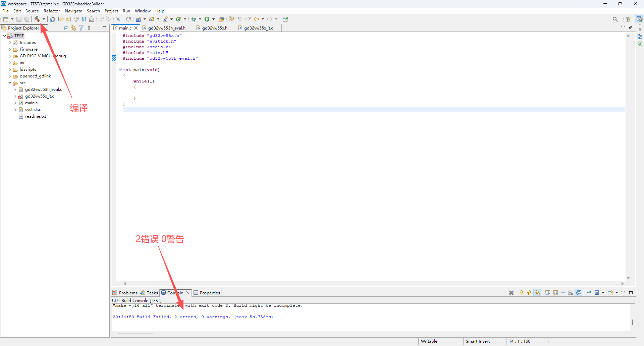Click the green Run button in the toolbar

(207, 19)
